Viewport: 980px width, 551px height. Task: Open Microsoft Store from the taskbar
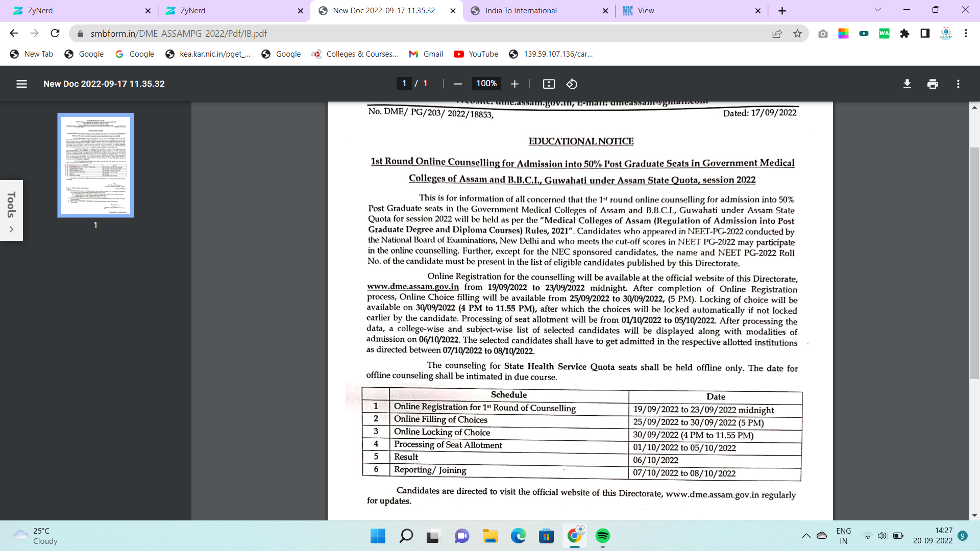coord(546,536)
